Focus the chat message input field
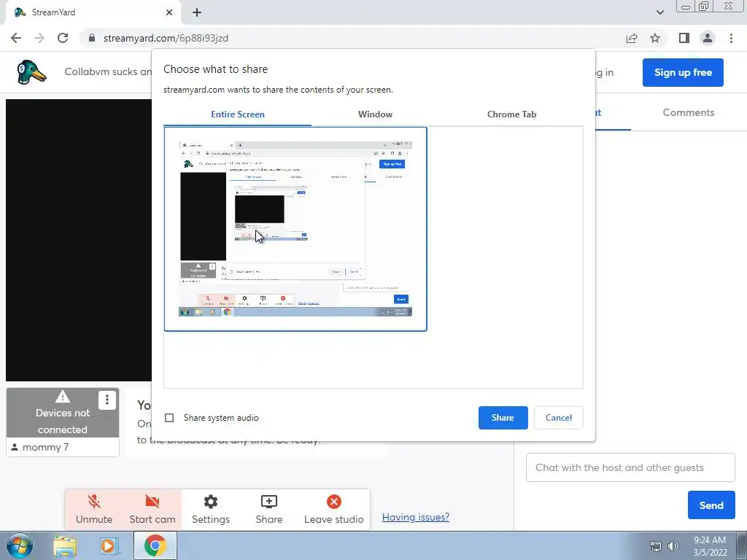 630,467
